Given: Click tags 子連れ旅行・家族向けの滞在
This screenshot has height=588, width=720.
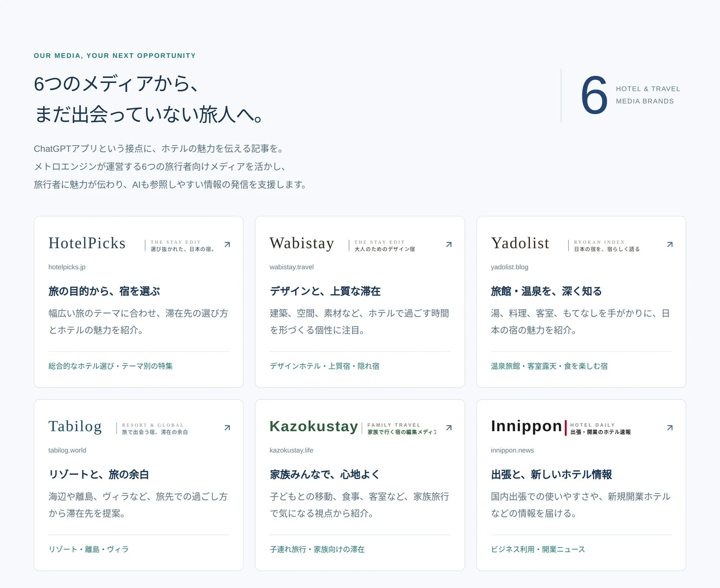Looking at the screenshot, I should pyautogui.click(x=317, y=550).
